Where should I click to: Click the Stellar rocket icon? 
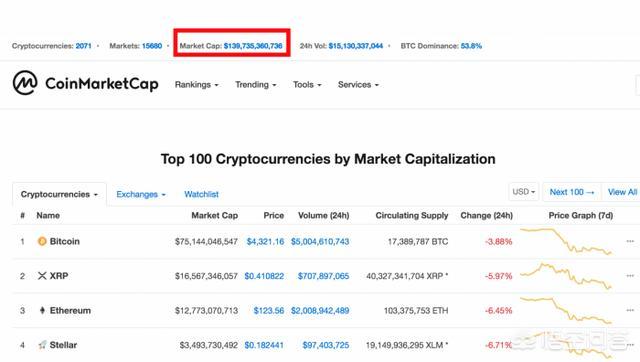tap(42, 345)
